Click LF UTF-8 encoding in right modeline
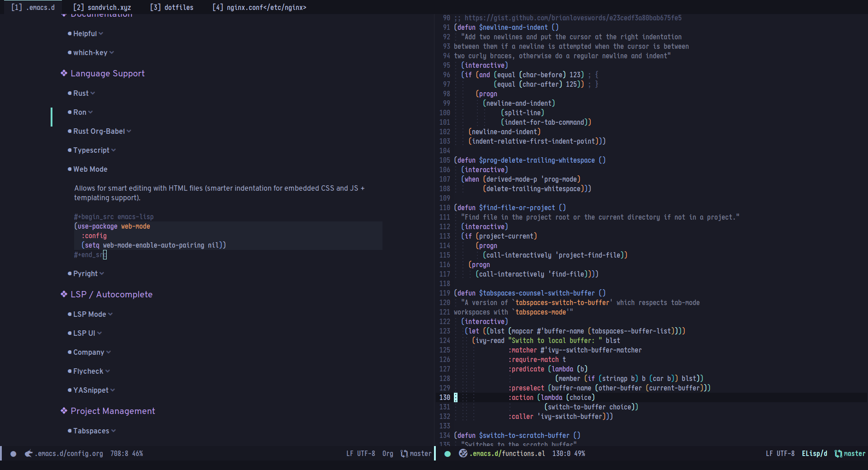The image size is (868, 470). pos(780,454)
